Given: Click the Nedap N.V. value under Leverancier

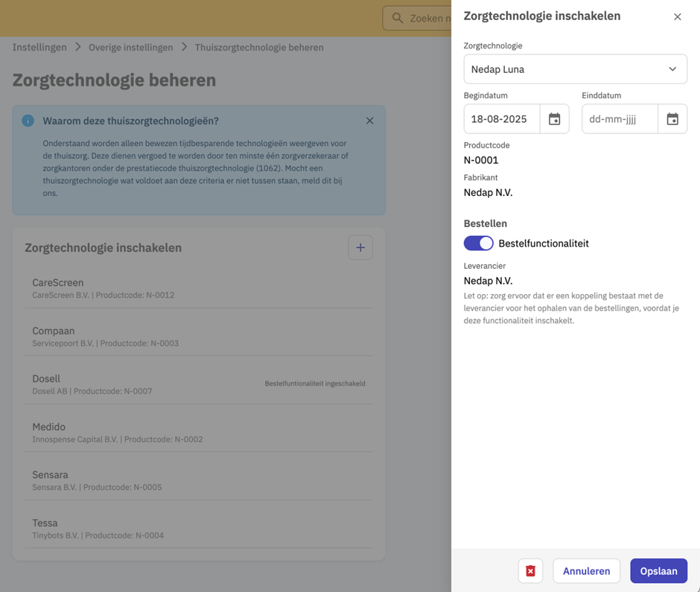Looking at the screenshot, I should point(488,281).
